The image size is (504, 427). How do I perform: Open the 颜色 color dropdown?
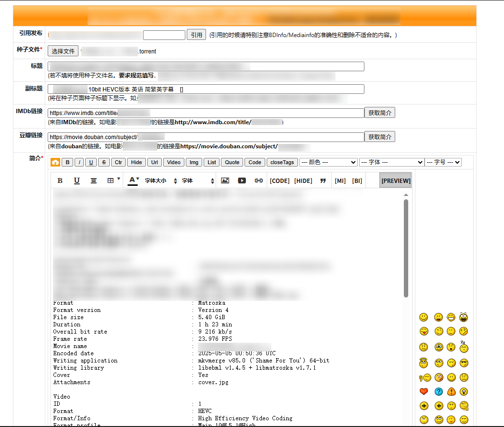pyautogui.click(x=328, y=162)
